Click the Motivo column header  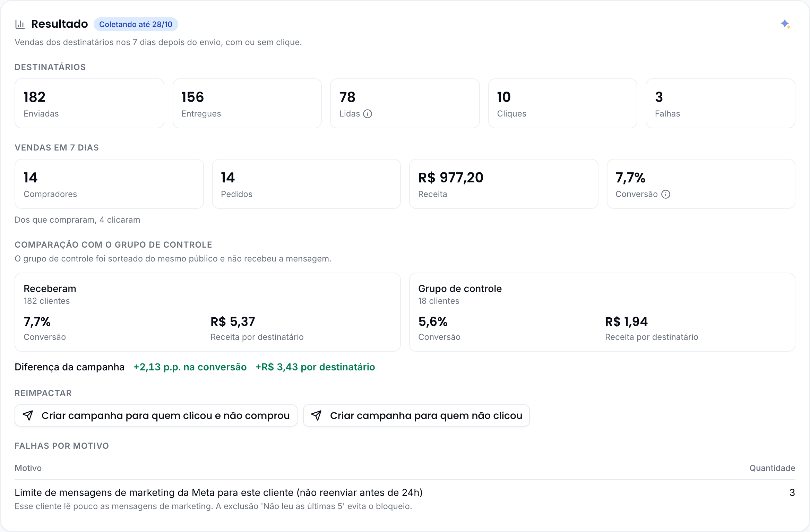(28, 468)
